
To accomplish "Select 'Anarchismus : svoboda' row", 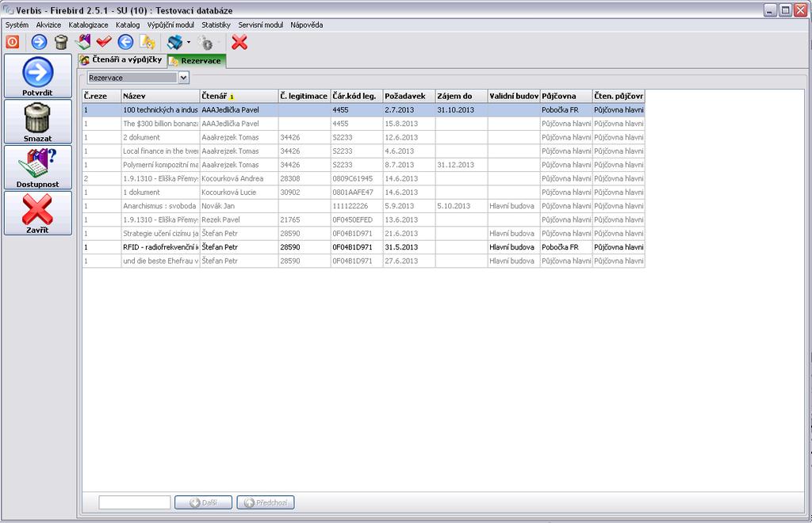I will pyautogui.click(x=363, y=206).
